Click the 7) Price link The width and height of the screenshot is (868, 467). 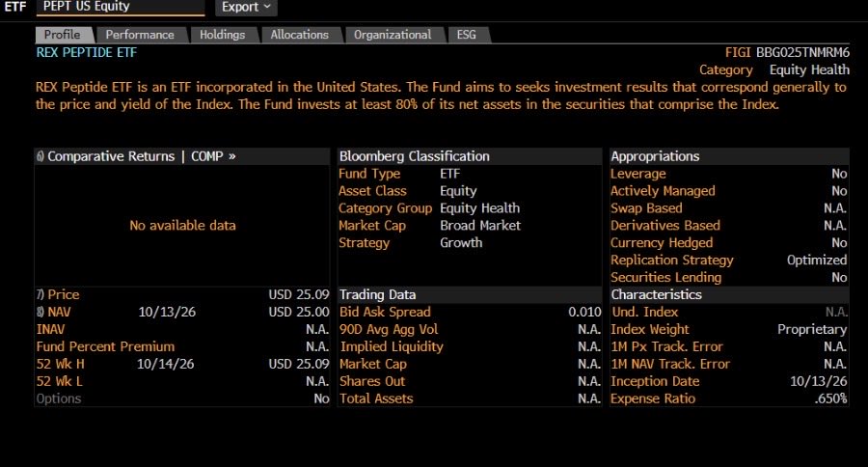(x=58, y=294)
